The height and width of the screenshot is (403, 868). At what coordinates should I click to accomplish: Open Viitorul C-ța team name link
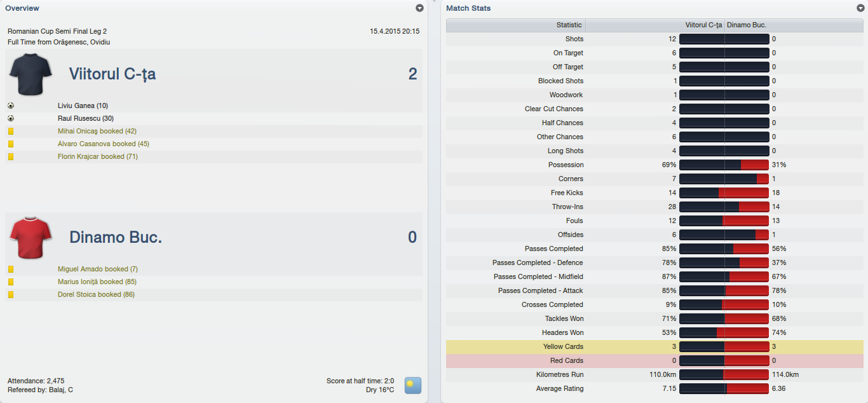pos(112,74)
